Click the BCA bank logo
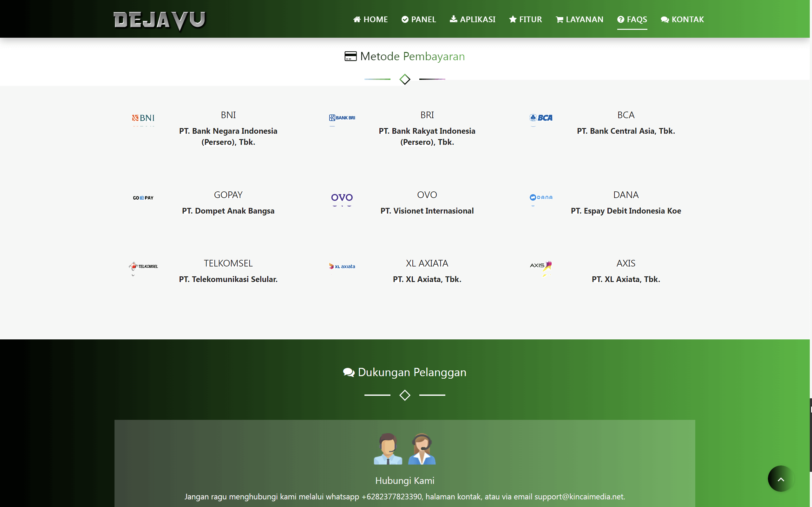Image resolution: width=812 pixels, height=507 pixels. 541,118
